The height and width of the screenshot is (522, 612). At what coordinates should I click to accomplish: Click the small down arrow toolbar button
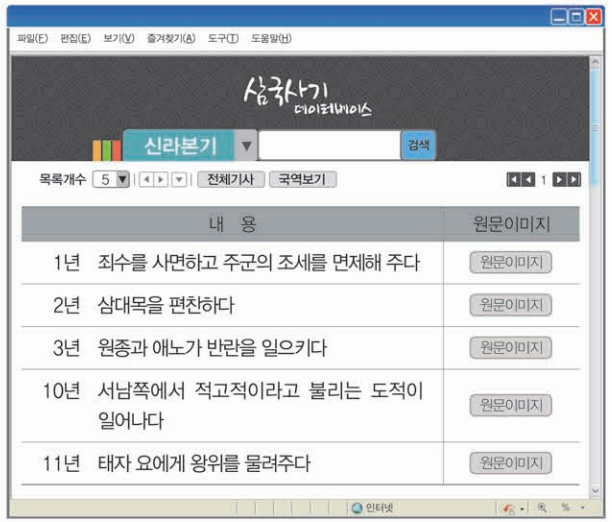tap(179, 180)
